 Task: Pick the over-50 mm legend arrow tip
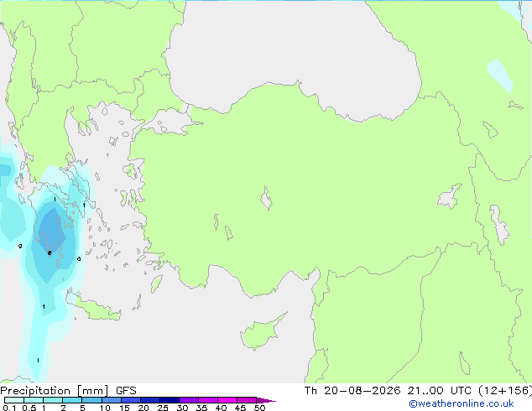266,400
